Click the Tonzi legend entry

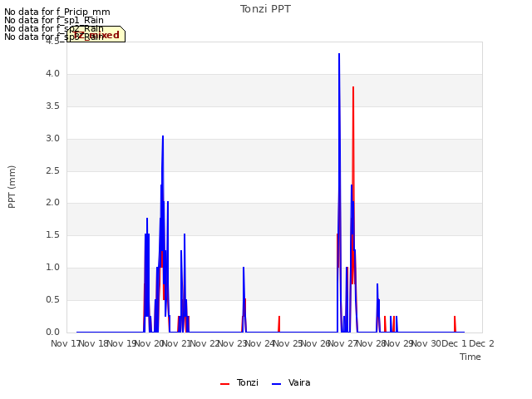tap(239, 383)
